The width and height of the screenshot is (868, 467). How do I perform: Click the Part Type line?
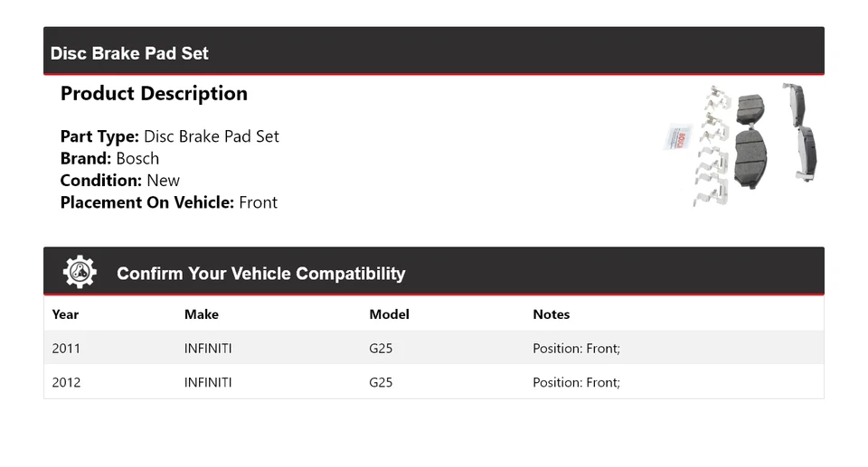point(169,136)
